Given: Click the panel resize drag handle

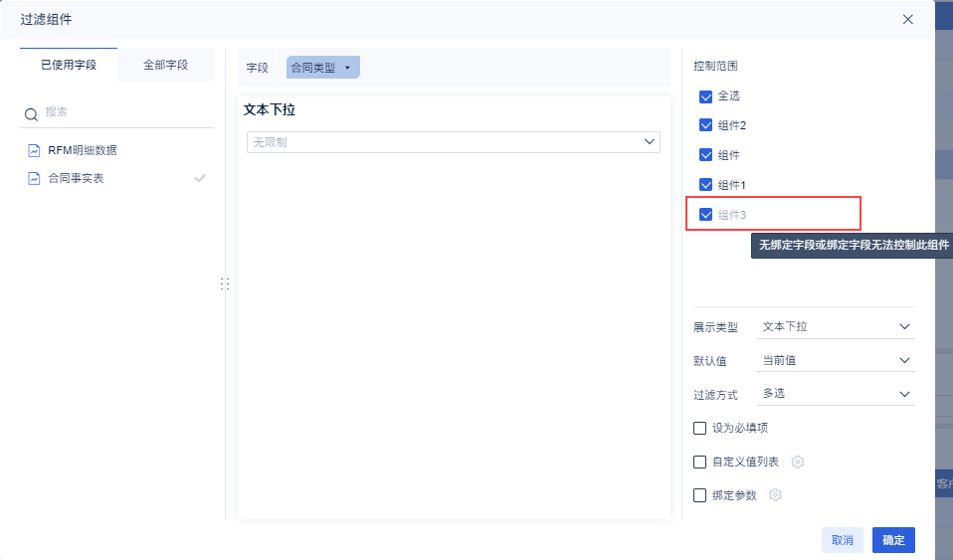Looking at the screenshot, I should click(225, 283).
